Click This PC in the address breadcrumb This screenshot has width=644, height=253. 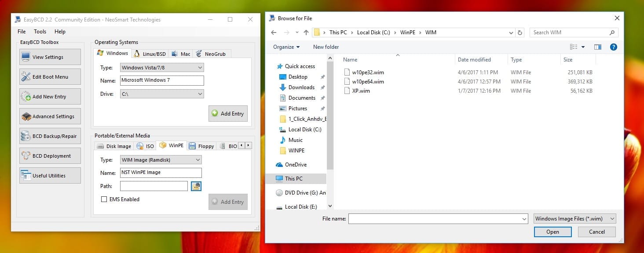click(x=338, y=33)
